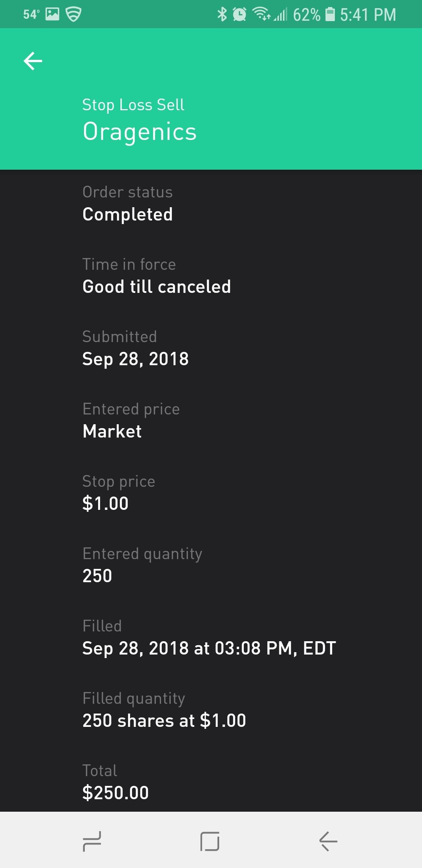Tap the Completed order status value
This screenshot has height=868, width=422.
tap(127, 214)
